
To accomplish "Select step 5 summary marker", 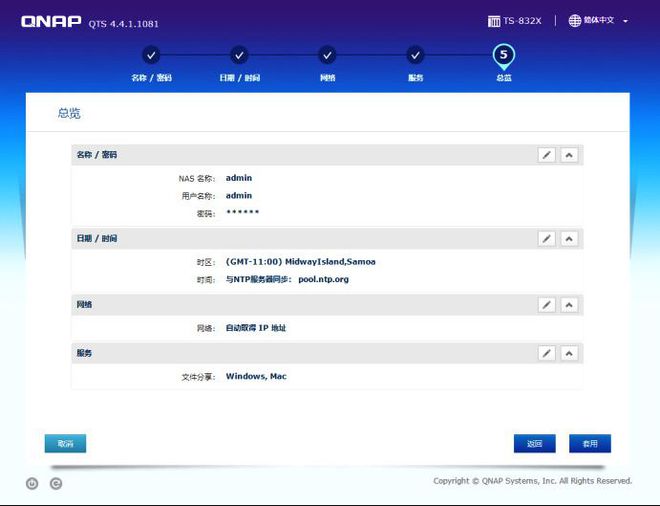I will 503,56.
